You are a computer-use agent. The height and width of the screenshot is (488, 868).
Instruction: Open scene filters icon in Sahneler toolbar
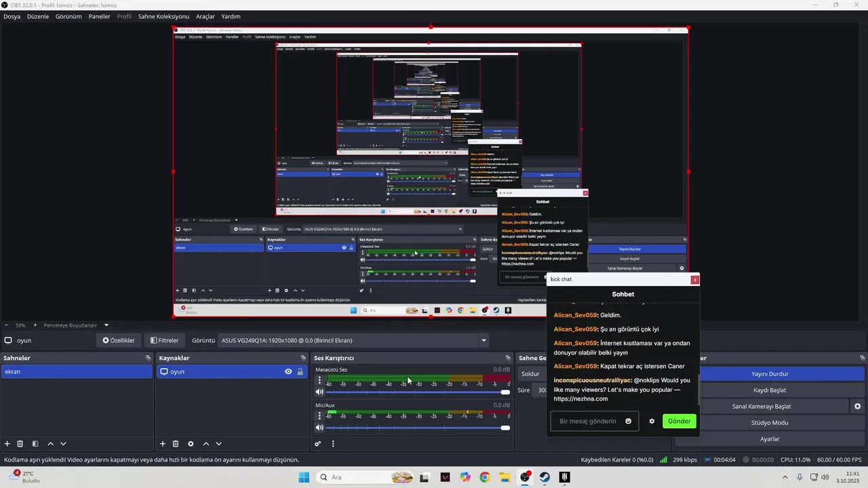(35, 444)
